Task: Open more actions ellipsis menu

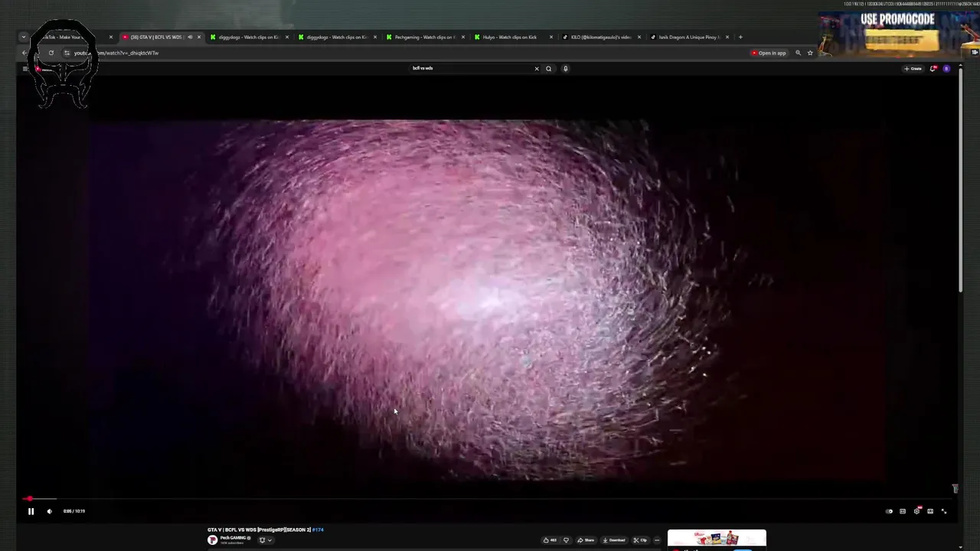Action: [657, 540]
